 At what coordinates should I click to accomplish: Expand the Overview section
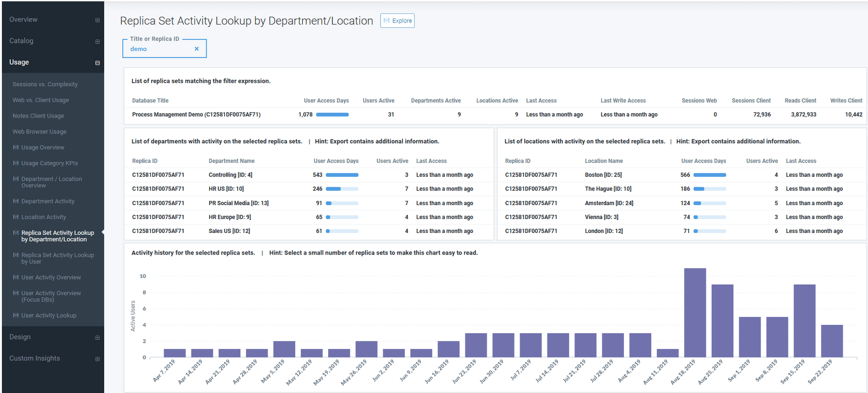tap(97, 20)
